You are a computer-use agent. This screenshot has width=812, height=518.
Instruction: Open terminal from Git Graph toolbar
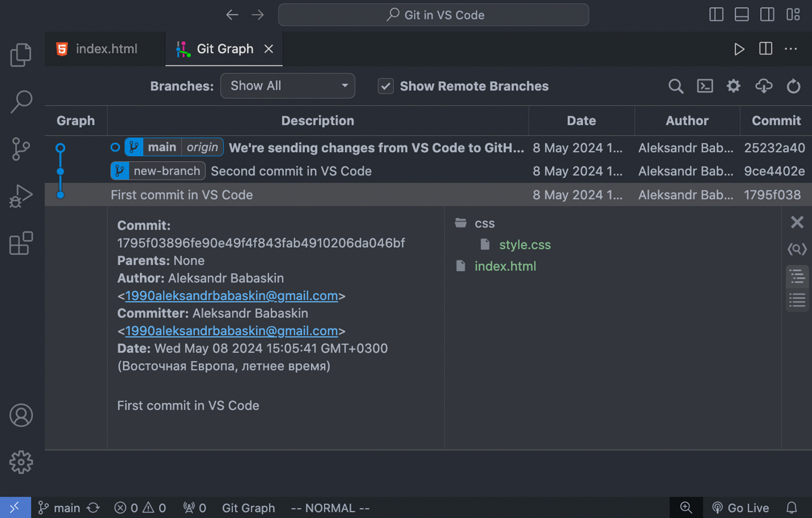pos(705,86)
